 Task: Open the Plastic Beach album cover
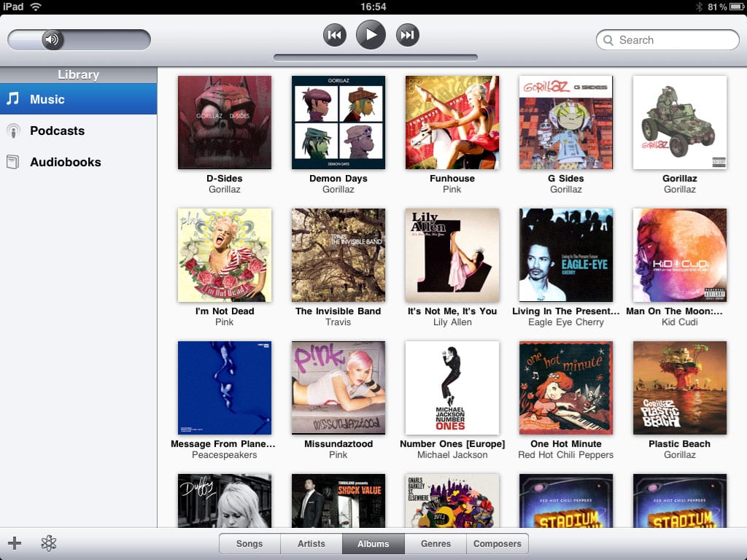click(680, 388)
